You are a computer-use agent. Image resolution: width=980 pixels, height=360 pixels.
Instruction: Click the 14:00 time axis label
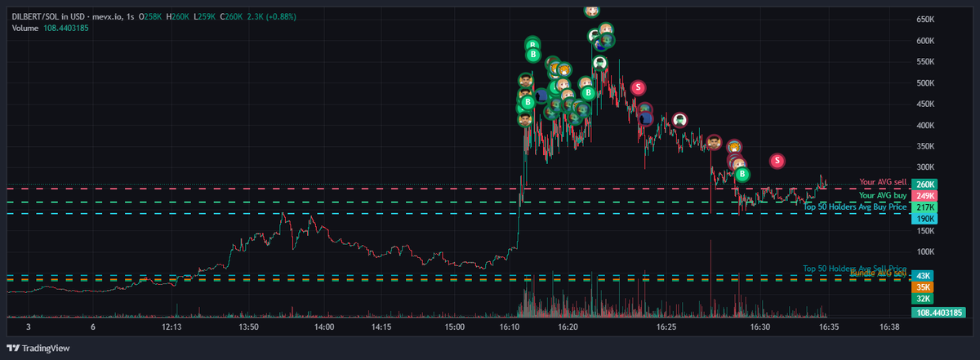click(324, 327)
